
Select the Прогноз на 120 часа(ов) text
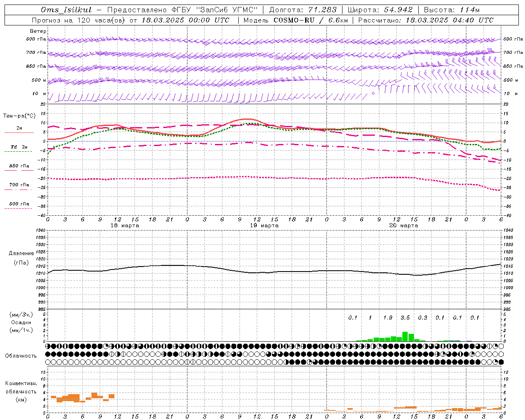79,20
